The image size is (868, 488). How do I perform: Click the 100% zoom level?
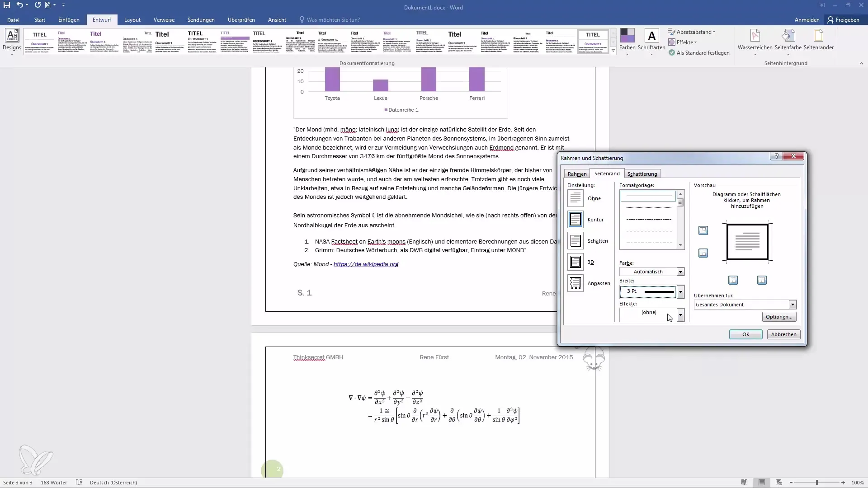(858, 483)
